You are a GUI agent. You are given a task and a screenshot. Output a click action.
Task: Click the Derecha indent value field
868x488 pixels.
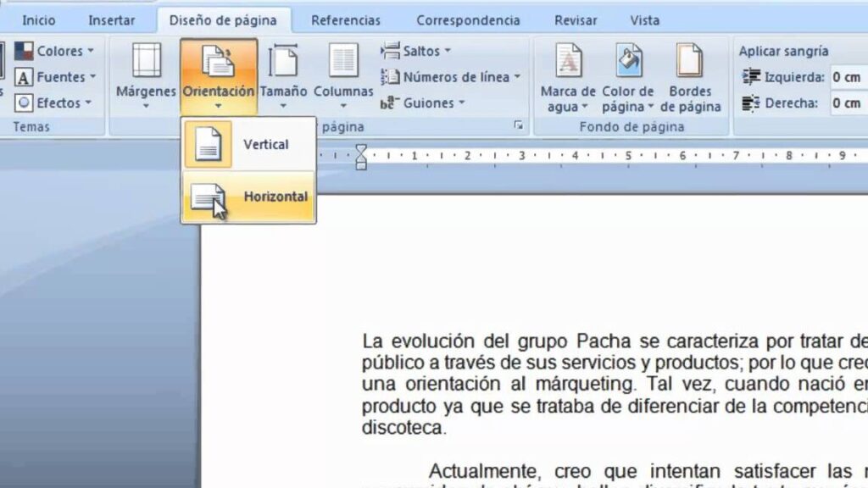click(849, 103)
